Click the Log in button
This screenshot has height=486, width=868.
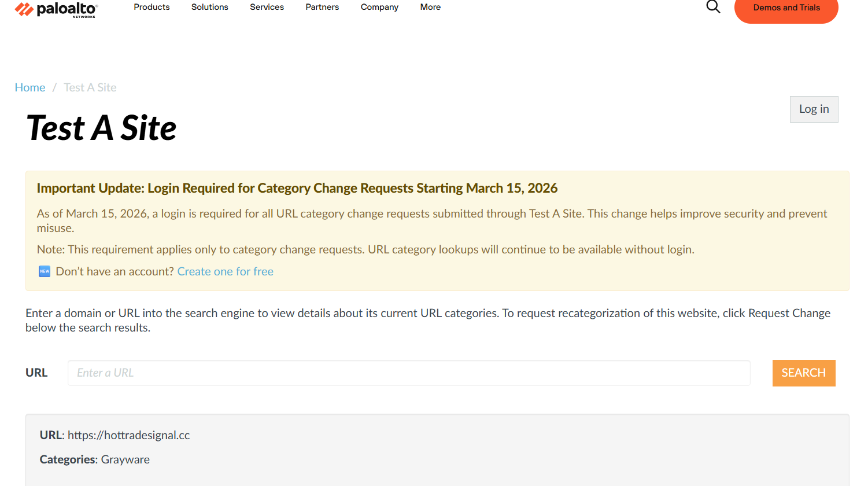[814, 109]
